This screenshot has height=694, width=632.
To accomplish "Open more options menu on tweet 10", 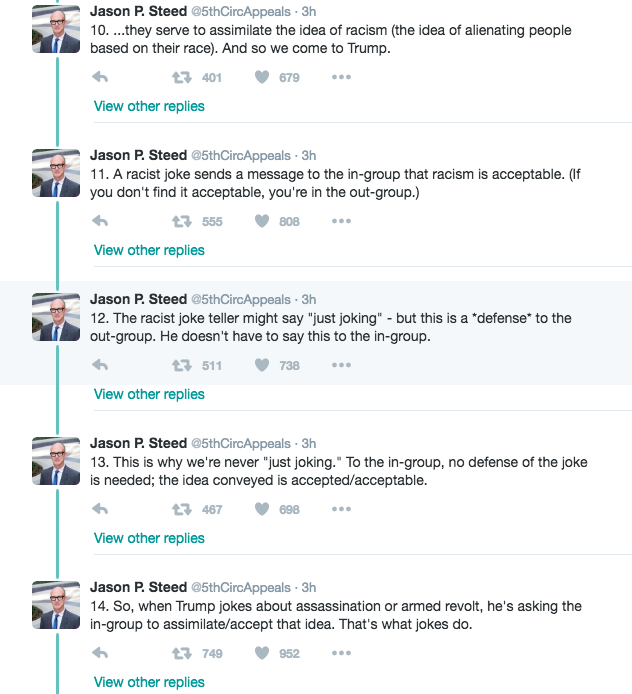I will tap(341, 77).
